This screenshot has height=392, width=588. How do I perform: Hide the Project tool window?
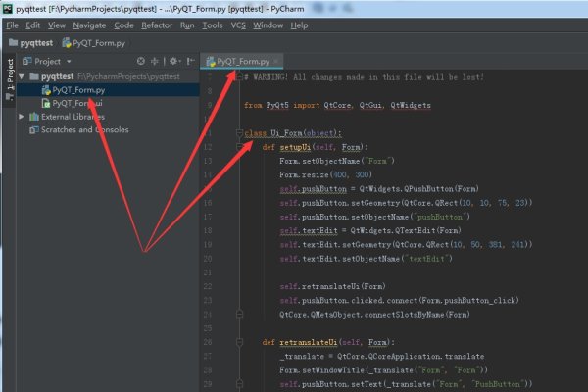coord(190,61)
